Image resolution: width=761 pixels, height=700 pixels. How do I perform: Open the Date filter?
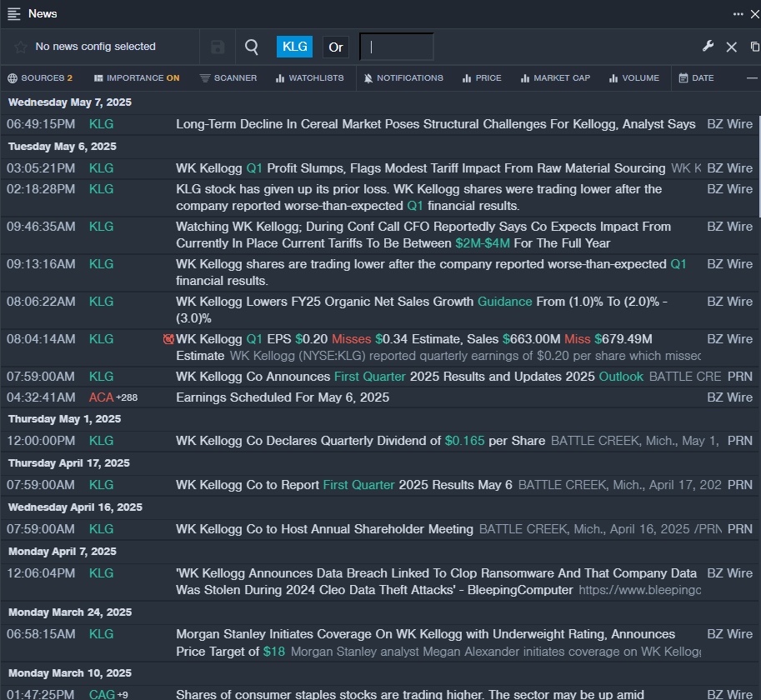696,78
